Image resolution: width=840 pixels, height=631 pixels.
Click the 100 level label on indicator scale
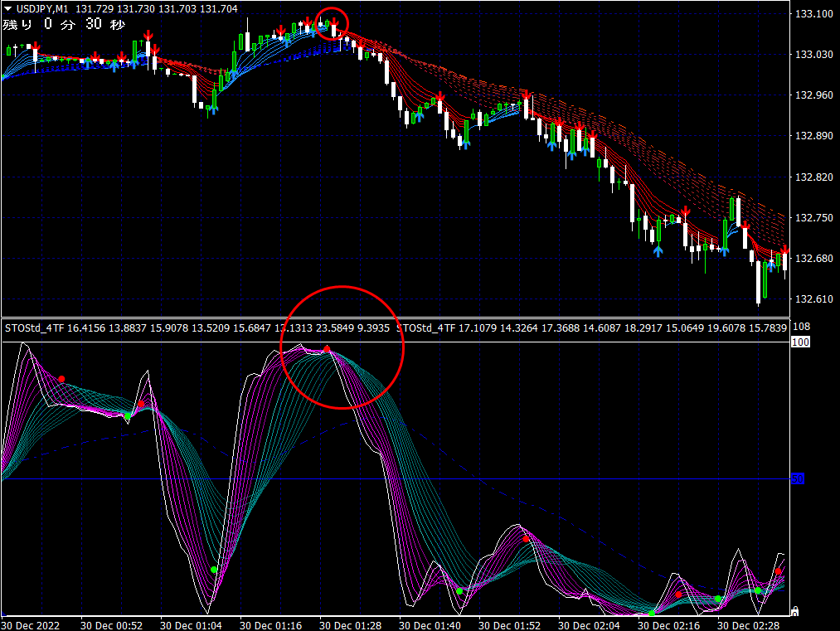[x=800, y=342]
